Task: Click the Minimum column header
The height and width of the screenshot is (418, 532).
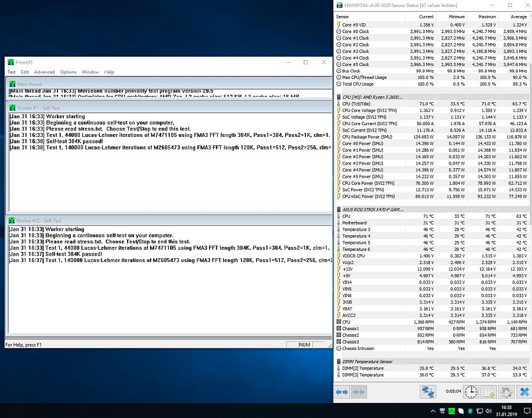Action: click(451, 17)
